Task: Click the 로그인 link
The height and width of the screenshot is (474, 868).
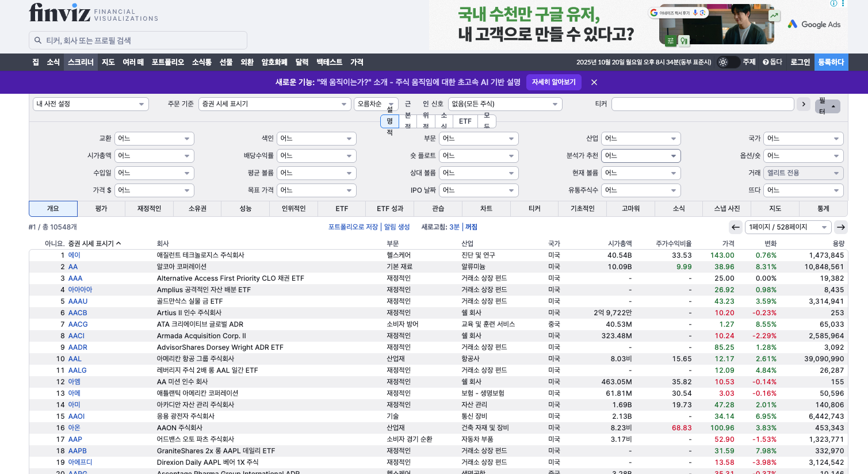Action: [800, 62]
